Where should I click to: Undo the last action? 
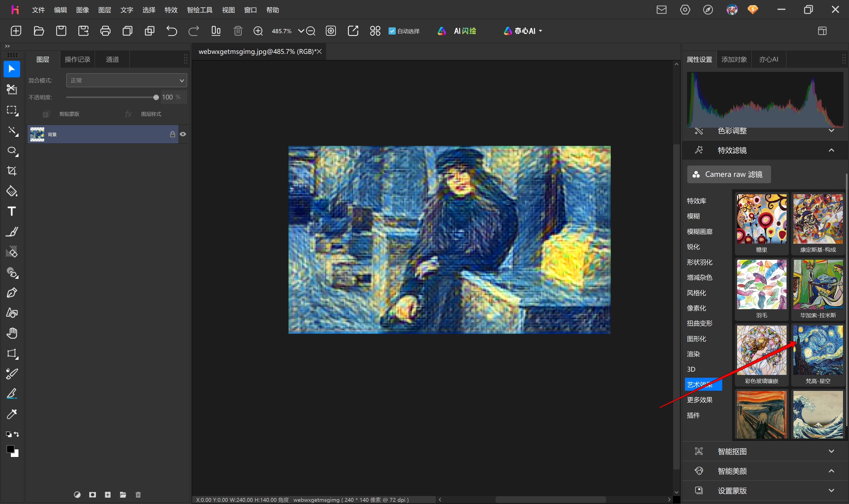point(172,31)
